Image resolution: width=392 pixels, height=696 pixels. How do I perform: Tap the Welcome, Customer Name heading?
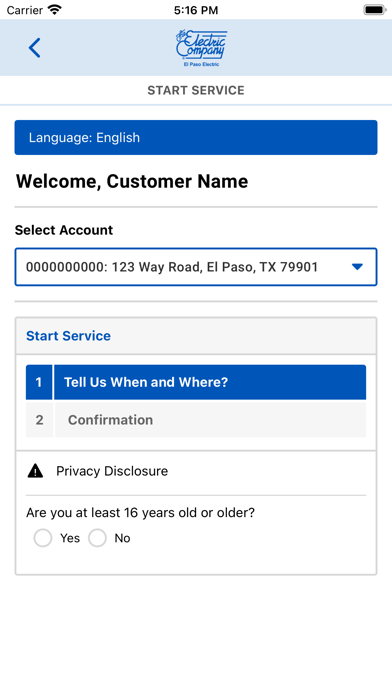(132, 182)
